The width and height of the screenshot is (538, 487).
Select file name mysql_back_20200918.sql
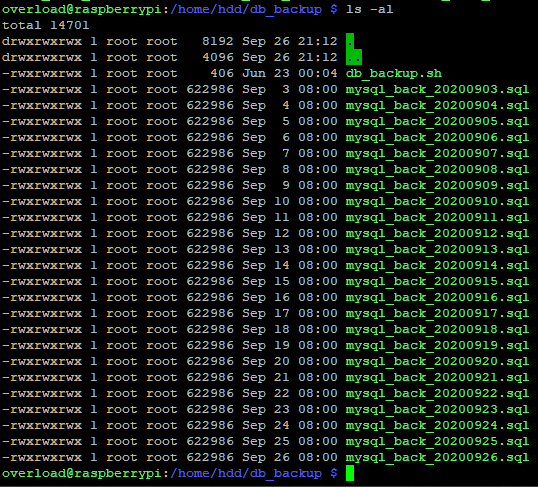pos(437,330)
